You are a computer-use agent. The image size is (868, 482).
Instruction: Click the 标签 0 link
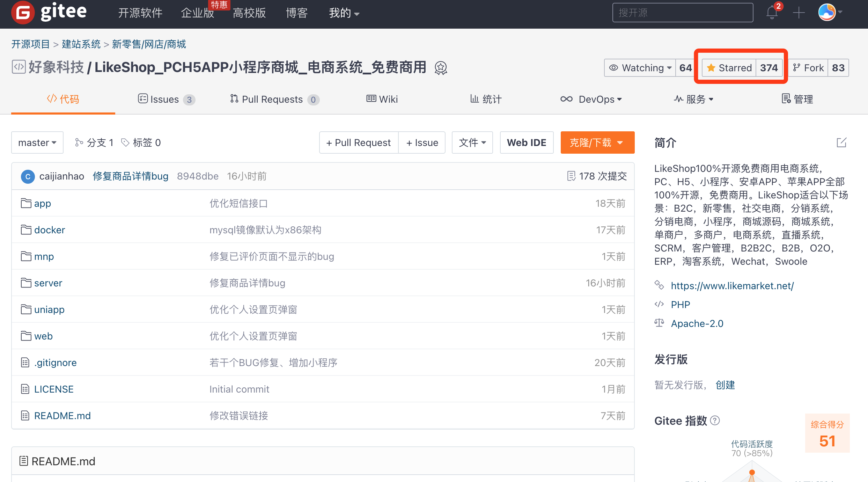[x=141, y=143]
